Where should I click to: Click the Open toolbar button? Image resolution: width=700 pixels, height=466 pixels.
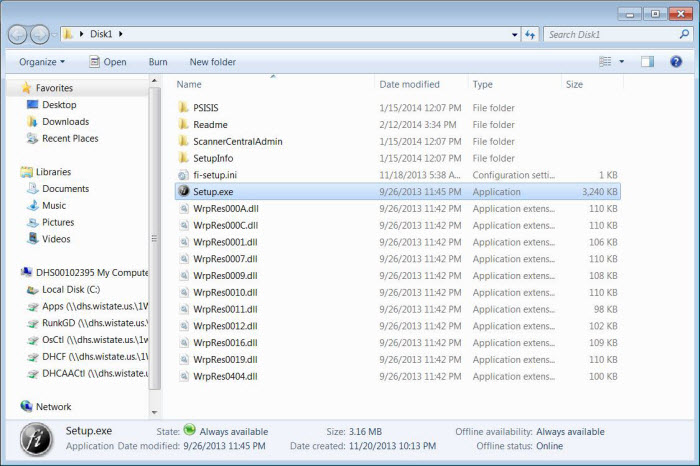pyautogui.click(x=107, y=62)
